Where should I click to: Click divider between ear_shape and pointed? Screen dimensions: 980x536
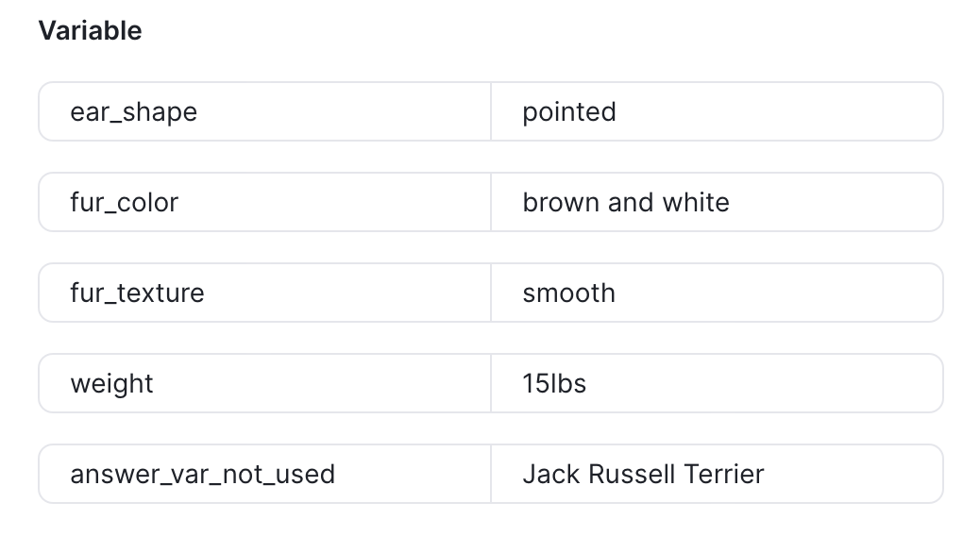[x=491, y=111]
